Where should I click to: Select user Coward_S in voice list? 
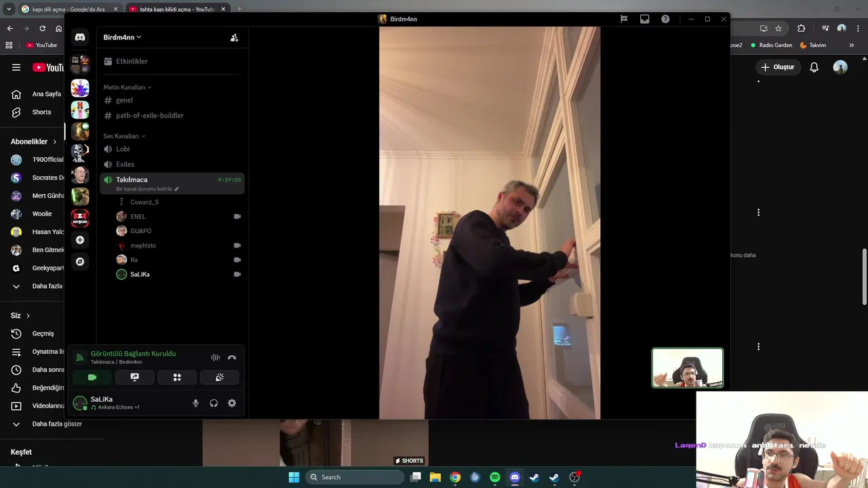144,202
